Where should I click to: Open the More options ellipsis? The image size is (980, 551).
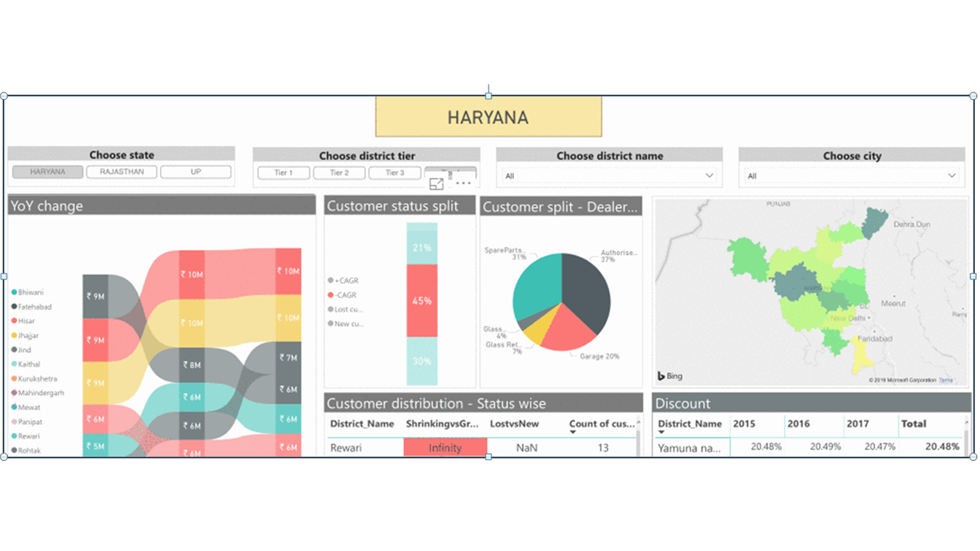tap(463, 183)
